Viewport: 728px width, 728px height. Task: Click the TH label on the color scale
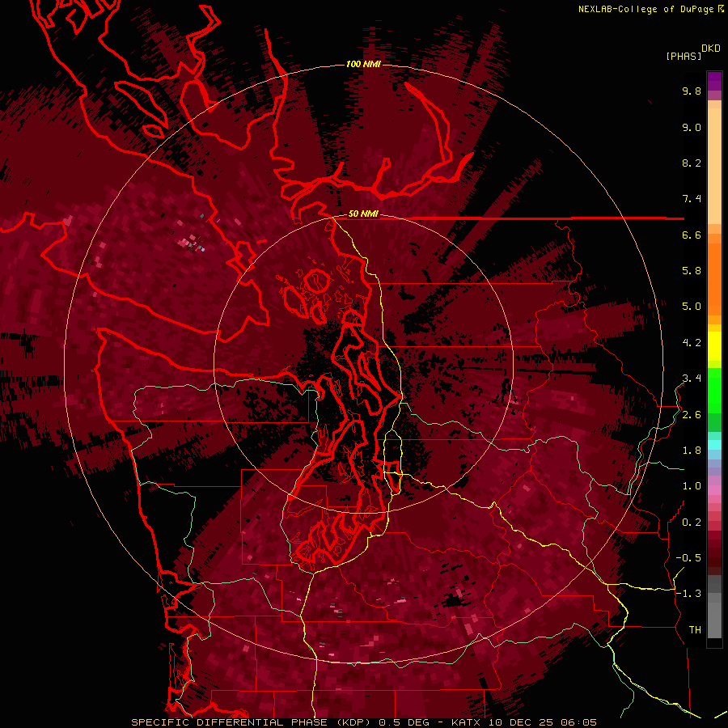point(695,630)
